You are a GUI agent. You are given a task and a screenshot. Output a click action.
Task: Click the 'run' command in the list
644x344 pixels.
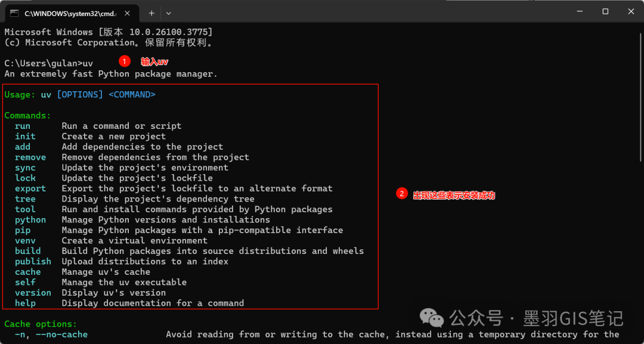pyautogui.click(x=23, y=126)
